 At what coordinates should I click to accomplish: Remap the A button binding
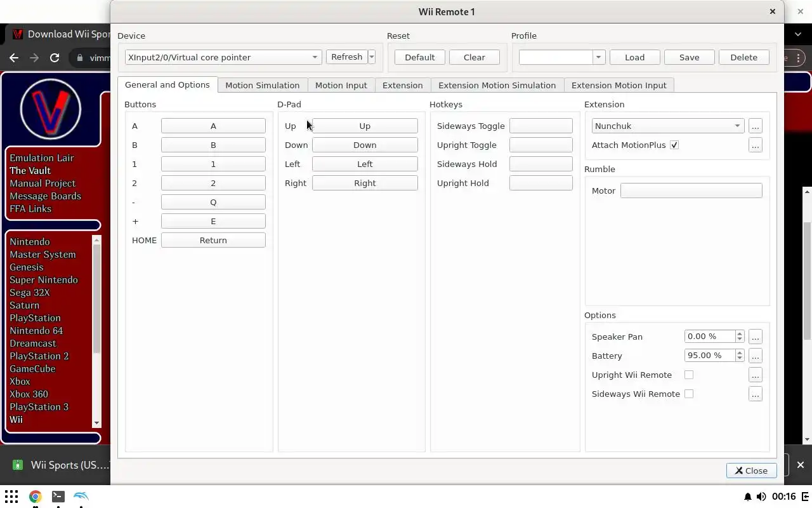(x=213, y=126)
